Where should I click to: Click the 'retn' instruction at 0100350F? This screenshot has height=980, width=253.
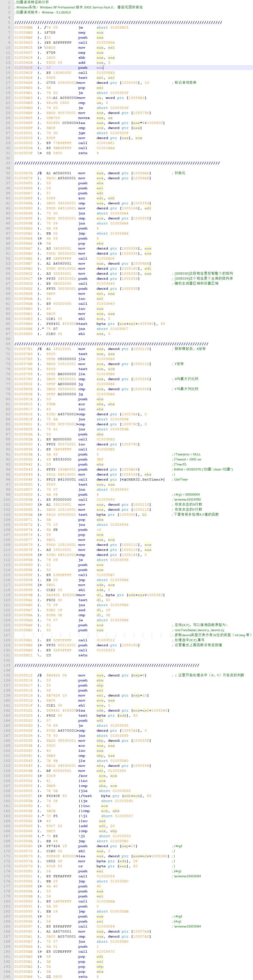click(83, 153)
